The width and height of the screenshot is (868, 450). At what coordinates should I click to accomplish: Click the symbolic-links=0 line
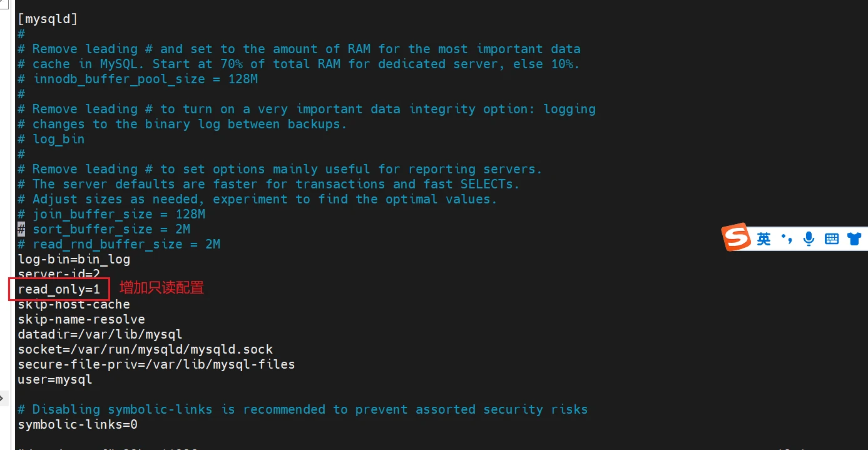pyautogui.click(x=78, y=424)
